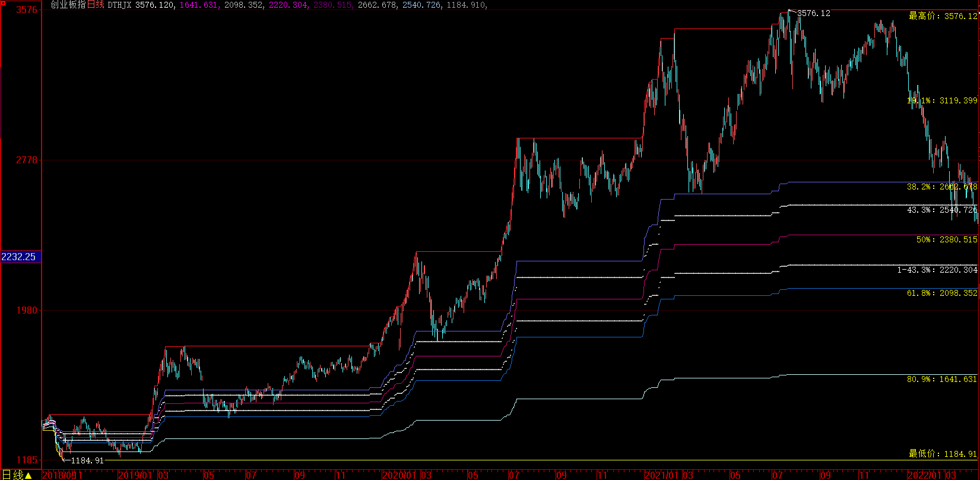Click header value 3576.120
This screenshot has height=480, width=980.
tap(156, 5)
